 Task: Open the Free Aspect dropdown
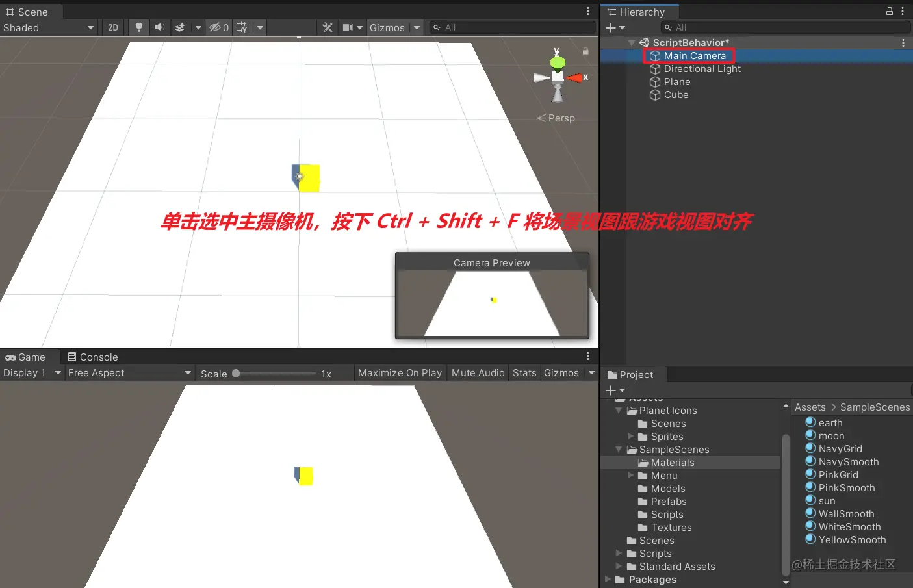click(129, 373)
